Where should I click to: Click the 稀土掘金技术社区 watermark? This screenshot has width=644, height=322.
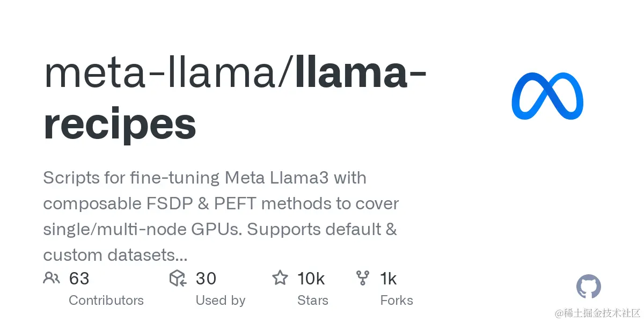pos(598,313)
